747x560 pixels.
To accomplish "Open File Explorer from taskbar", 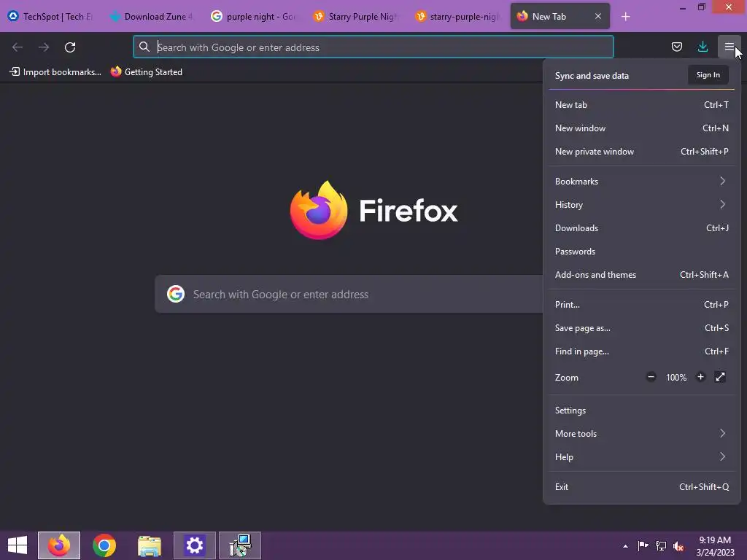I will pyautogui.click(x=150, y=545).
